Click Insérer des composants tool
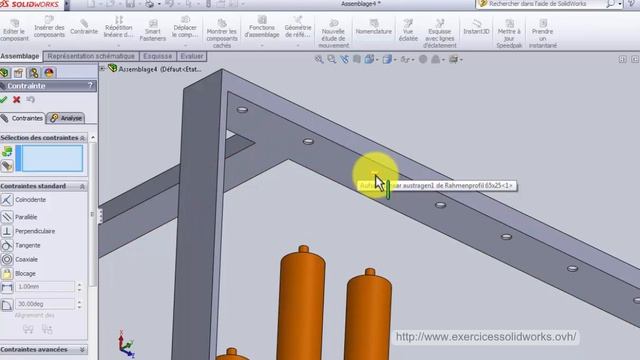The image size is (640, 360). click(49, 28)
